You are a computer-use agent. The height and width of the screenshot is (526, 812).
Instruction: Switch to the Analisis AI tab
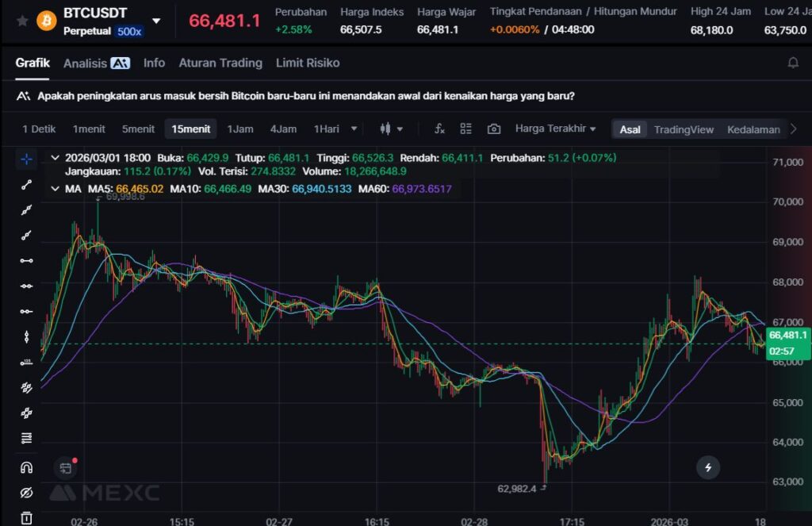click(x=96, y=63)
